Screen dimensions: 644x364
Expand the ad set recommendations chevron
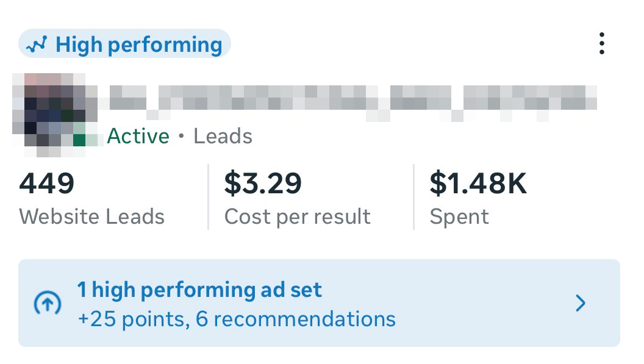click(x=581, y=303)
